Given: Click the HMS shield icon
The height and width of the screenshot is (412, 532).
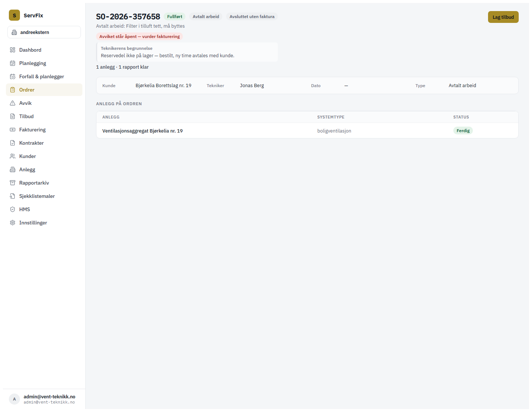Looking at the screenshot, I should (x=13, y=209).
